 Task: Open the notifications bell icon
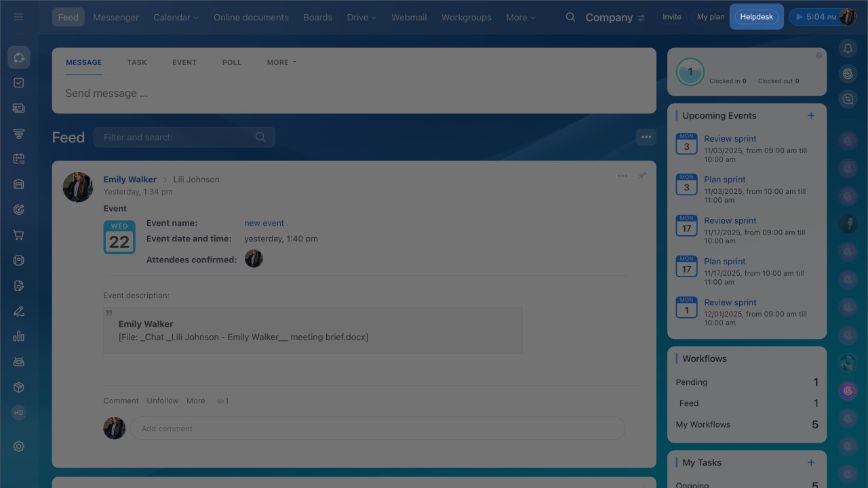848,48
